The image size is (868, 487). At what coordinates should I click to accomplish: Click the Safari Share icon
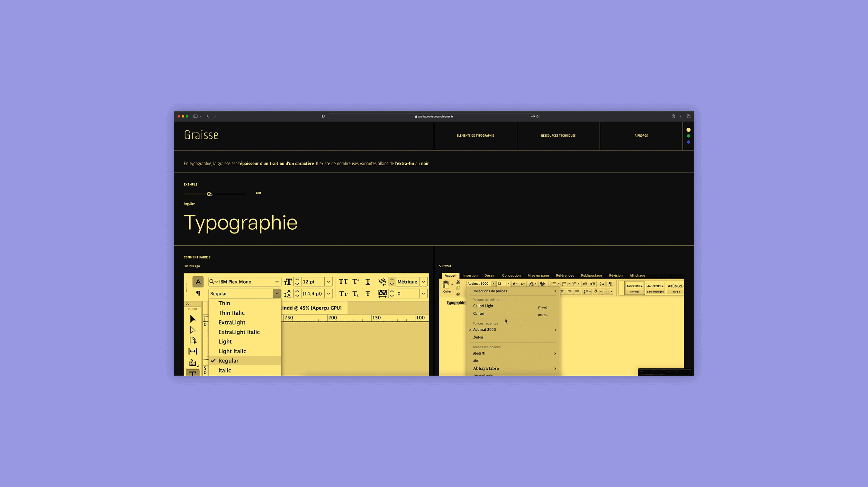[673, 116]
